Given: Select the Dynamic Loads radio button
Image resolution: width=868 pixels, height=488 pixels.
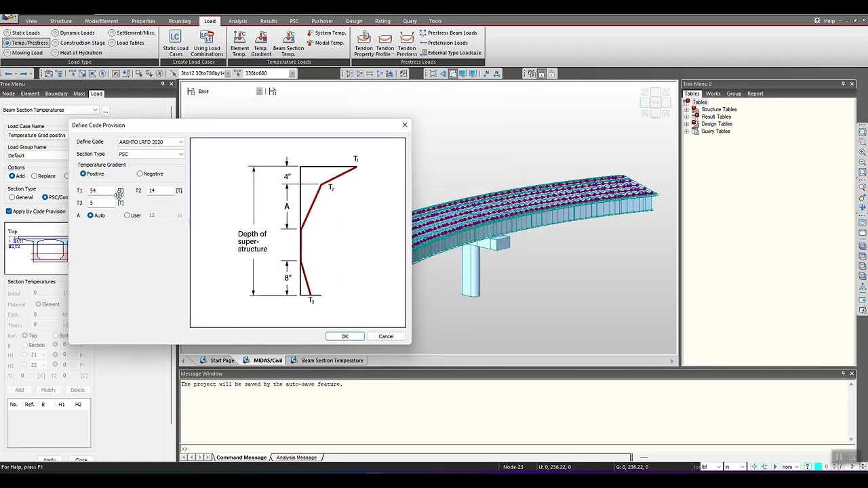Looking at the screenshot, I should [x=56, y=33].
